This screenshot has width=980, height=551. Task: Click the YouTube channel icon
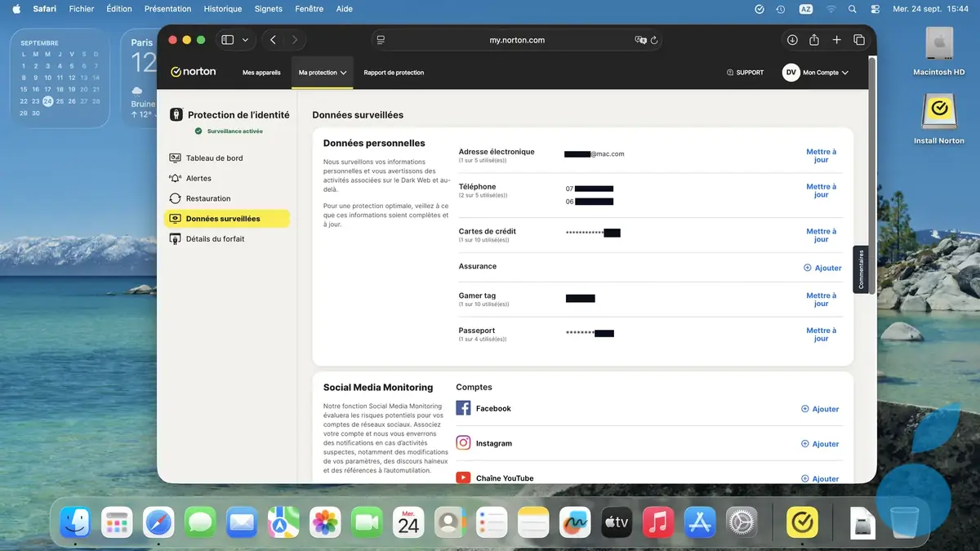[463, 478]
